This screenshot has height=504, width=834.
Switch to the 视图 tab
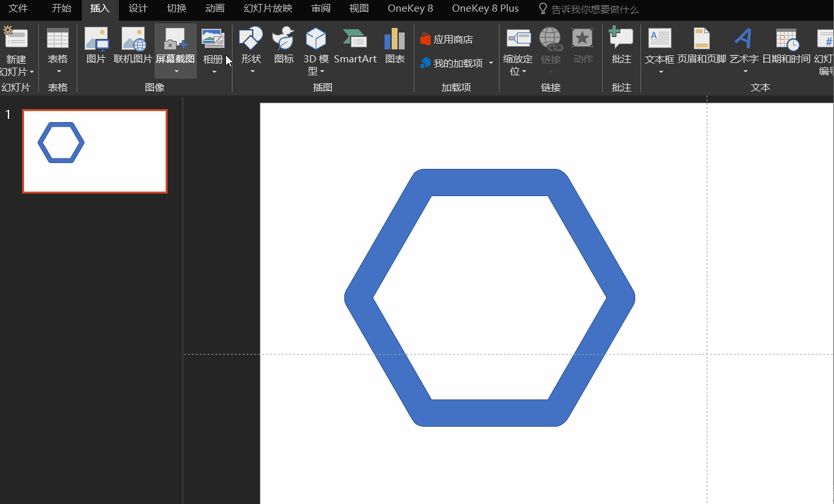pyautogui.click(x=359, y=9)
